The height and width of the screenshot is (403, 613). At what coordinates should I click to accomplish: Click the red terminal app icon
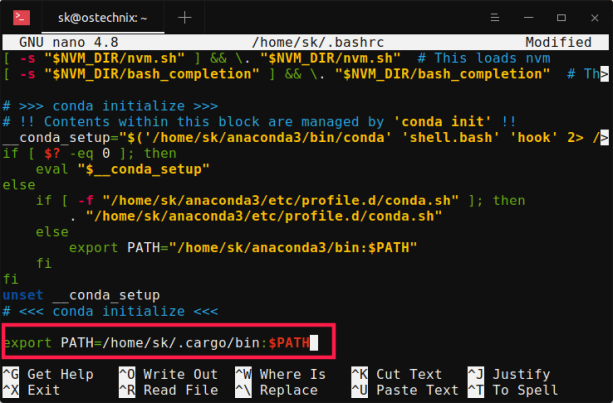(x=21, y=18)
